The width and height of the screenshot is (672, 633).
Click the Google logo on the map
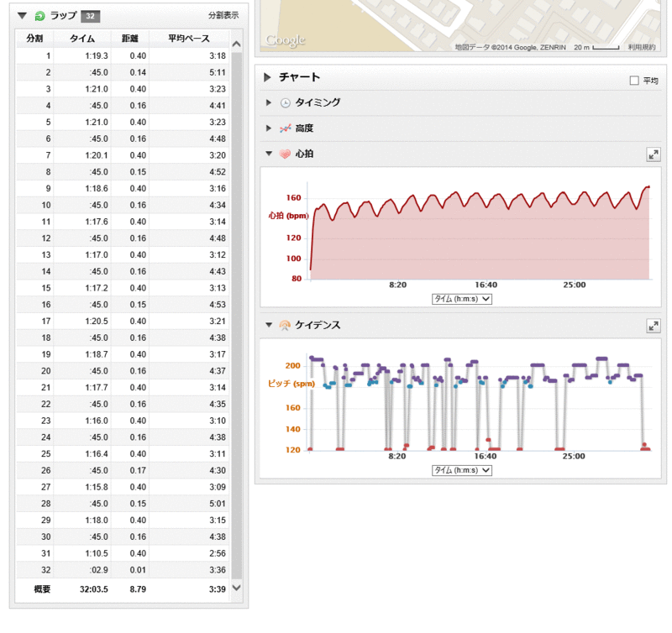click(x=285, y=40)
